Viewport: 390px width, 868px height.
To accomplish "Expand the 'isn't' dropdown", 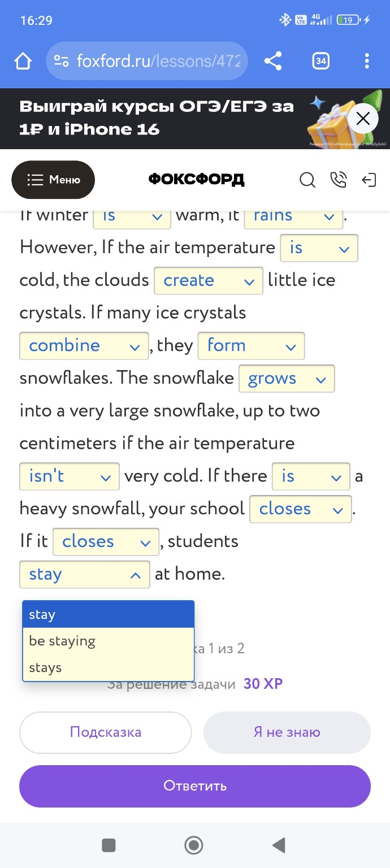I will (x=70, y=476).
